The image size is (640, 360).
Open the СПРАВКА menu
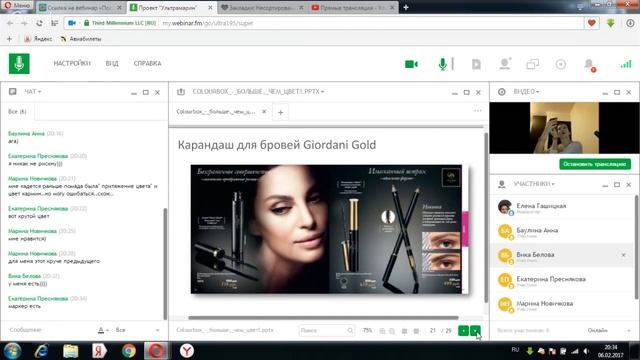147,63
